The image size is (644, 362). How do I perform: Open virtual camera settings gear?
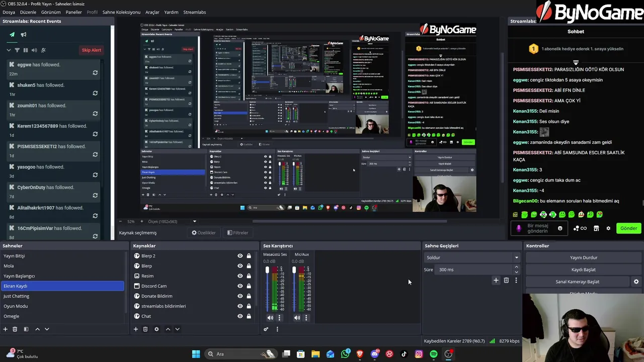(x=636, y=282)
